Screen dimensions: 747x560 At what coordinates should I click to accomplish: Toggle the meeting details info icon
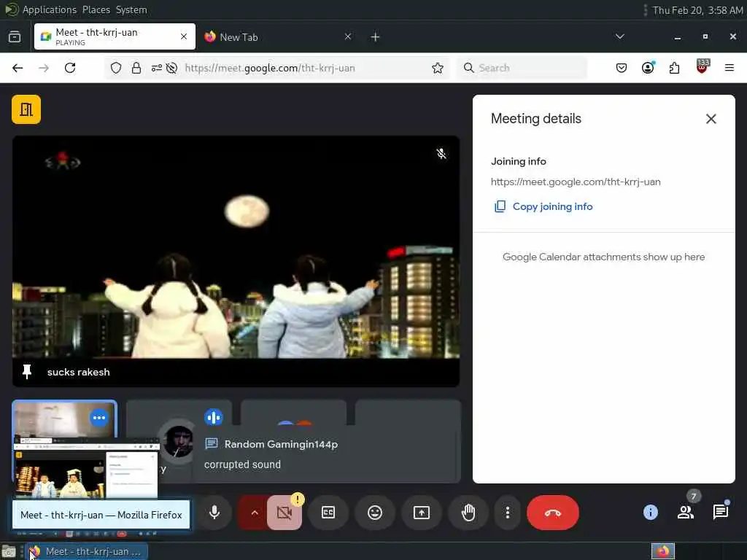click(x=650, y=513)
